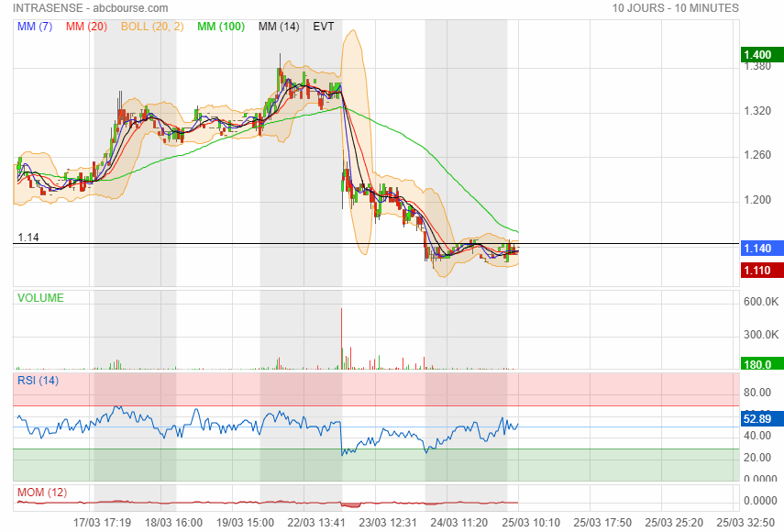
Task: Click the 52.89 RSI value tag
Action: tap(762, 418)
